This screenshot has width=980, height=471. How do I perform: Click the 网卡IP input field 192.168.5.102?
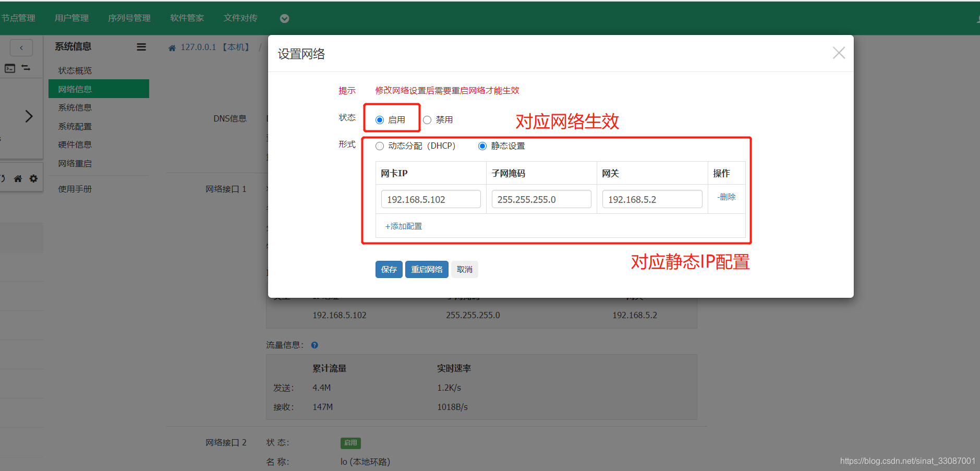point(431,199)
